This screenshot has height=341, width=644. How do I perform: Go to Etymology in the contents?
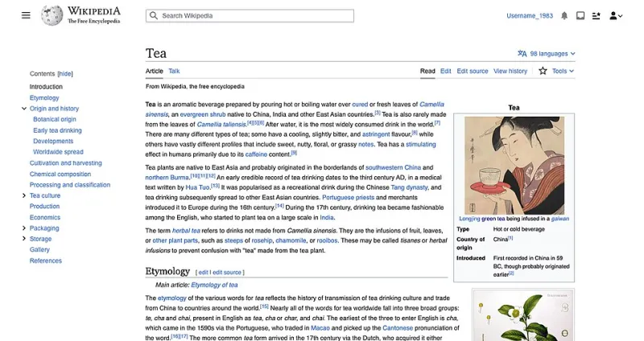pyautogui.click(x=44, y=97)
